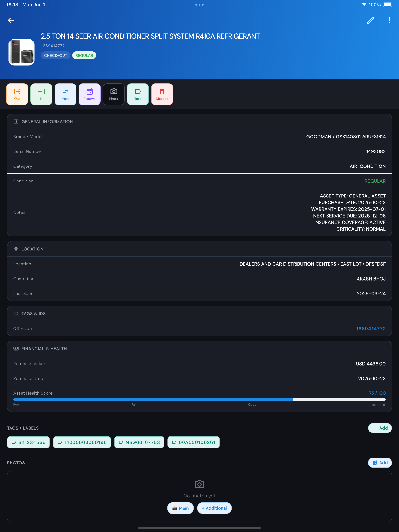The image size is (399, 532).
Task: Add a new tag label
Action: click(380, 428)
